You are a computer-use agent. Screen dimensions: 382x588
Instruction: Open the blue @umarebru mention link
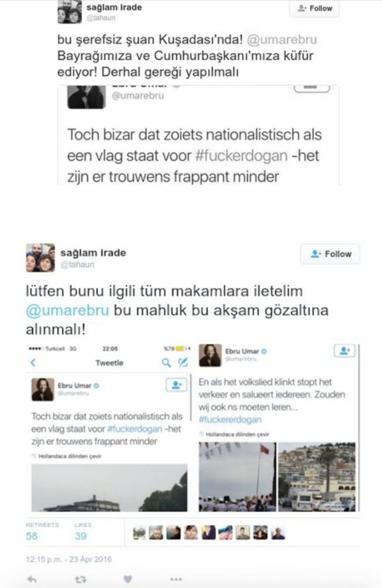tap(67, 310)
